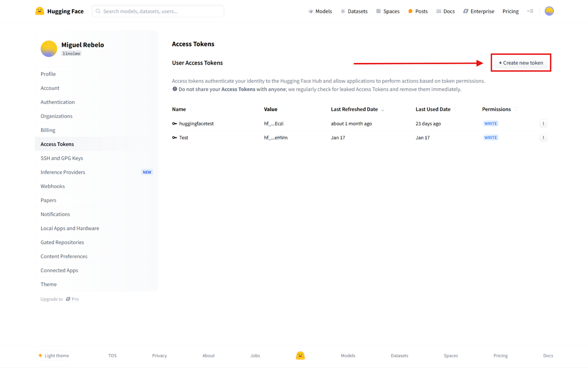Open SSH and GPG Keys settings
This screenshot has height=368, width=588.
97,158
